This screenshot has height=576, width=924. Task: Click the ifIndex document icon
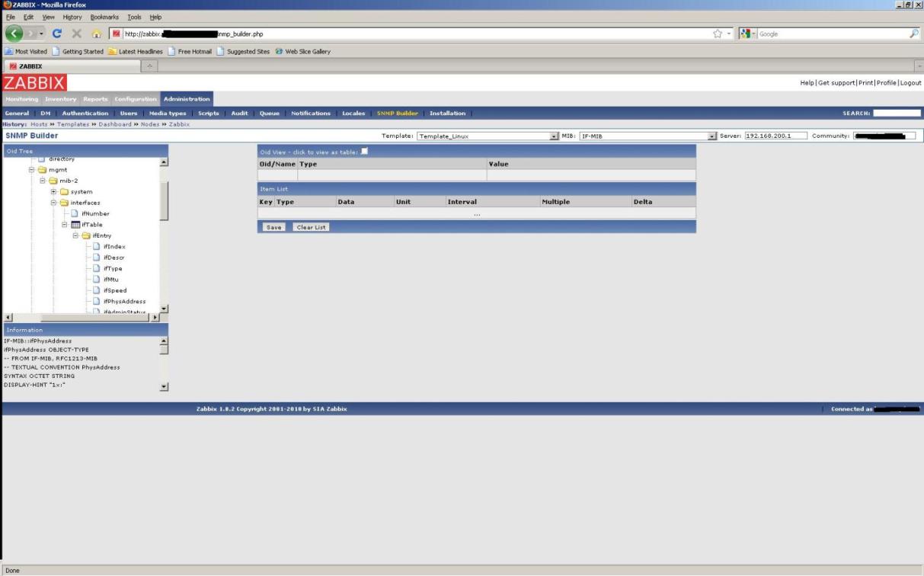[97, 246]
